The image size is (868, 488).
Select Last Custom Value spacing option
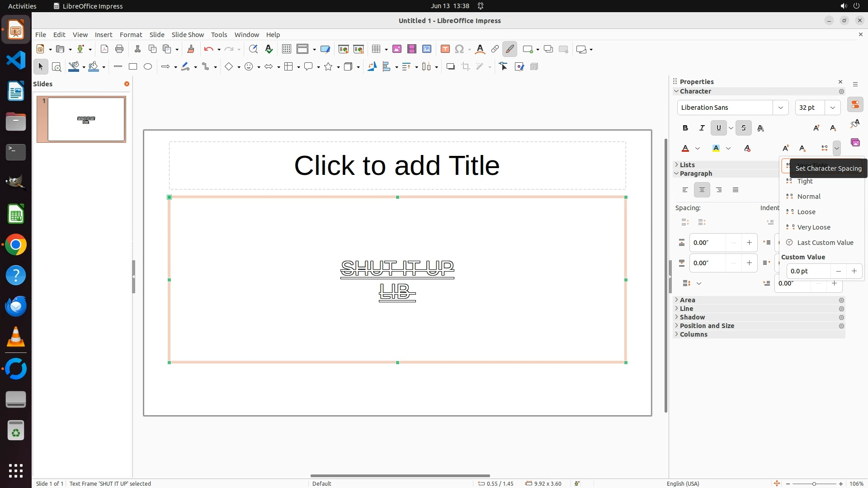825,243
